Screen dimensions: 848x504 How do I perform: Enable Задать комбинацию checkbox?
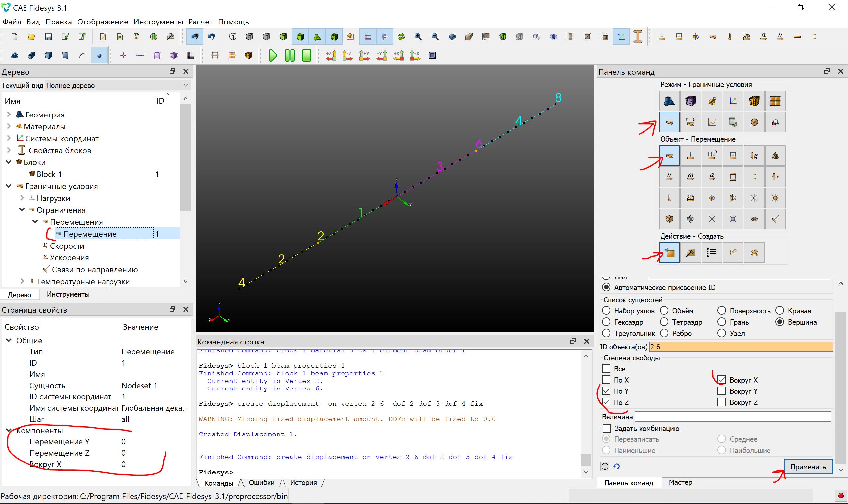606,428
